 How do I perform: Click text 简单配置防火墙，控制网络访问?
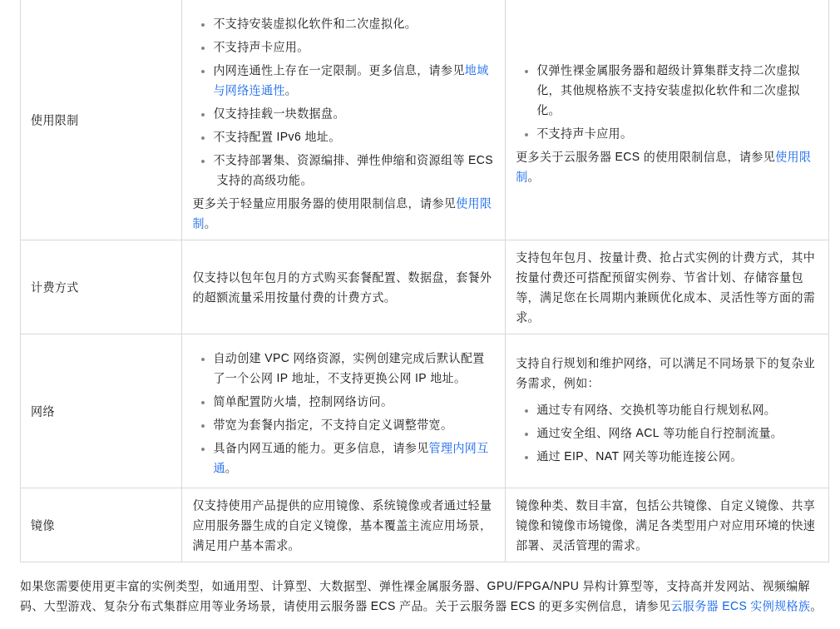point(300,402)
